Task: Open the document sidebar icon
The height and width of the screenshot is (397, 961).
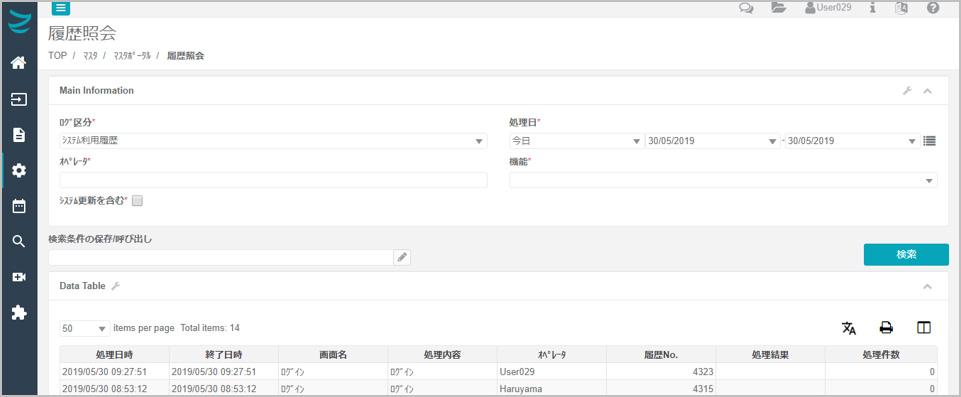Action: tap(19, 135)
